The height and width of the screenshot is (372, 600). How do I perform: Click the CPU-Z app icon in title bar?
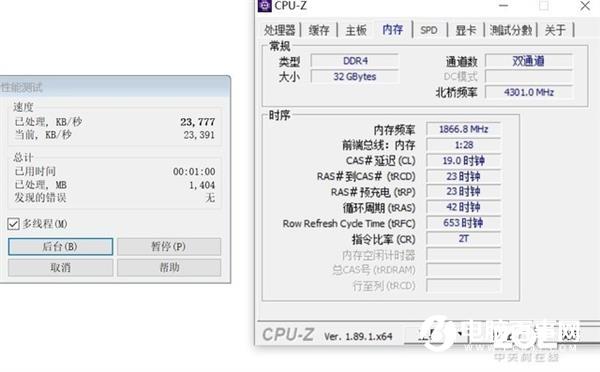tap(264, 5)
